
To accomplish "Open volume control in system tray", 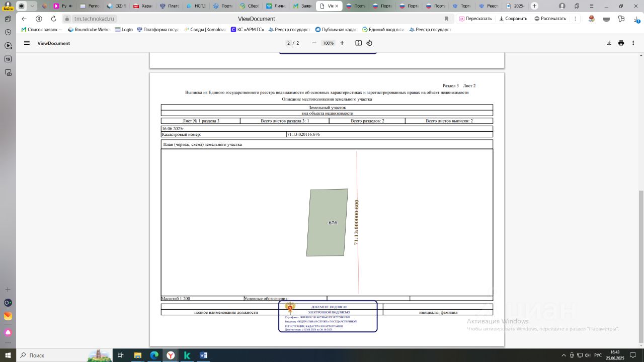I will (x=587, y=355).
